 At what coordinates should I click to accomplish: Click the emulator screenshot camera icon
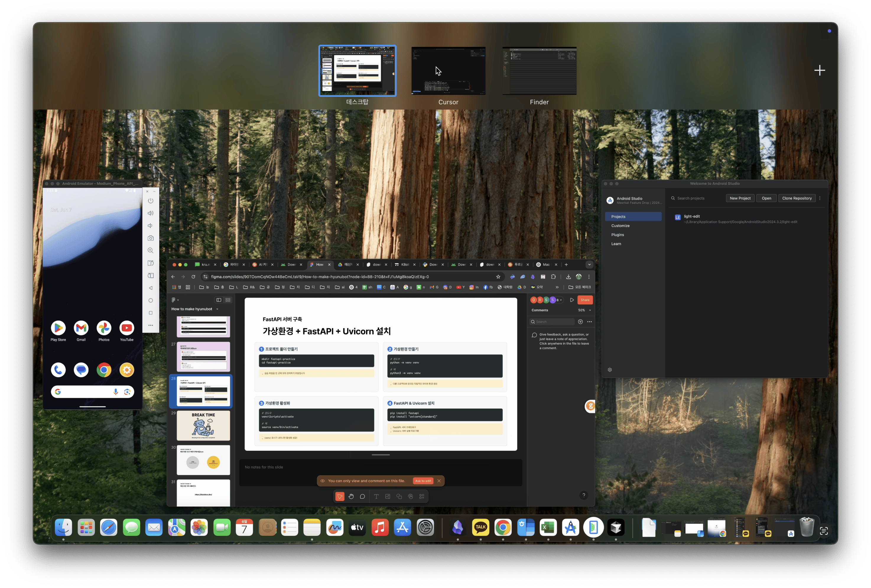(151, 238)
